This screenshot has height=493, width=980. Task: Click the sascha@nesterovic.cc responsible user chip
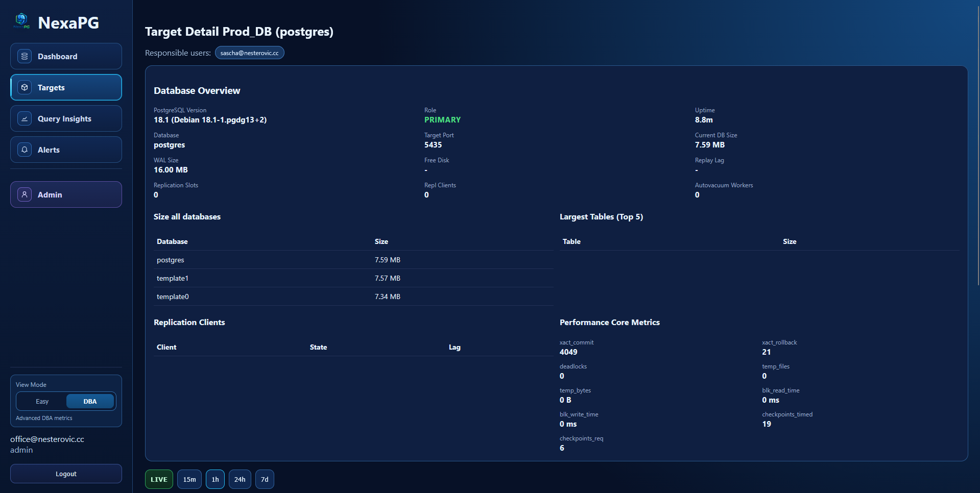pos(249,53)
